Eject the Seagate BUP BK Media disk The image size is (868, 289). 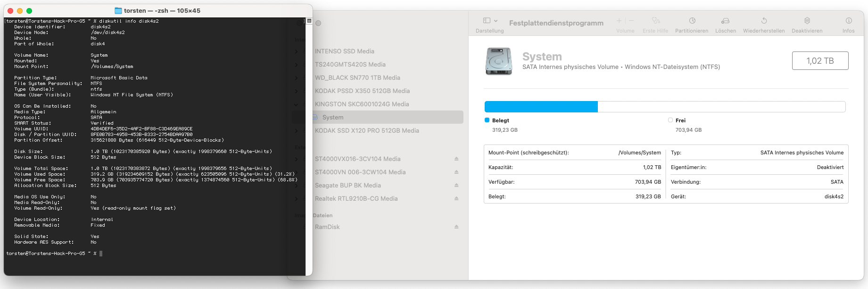pyautogui.click(x=456, y=185)
